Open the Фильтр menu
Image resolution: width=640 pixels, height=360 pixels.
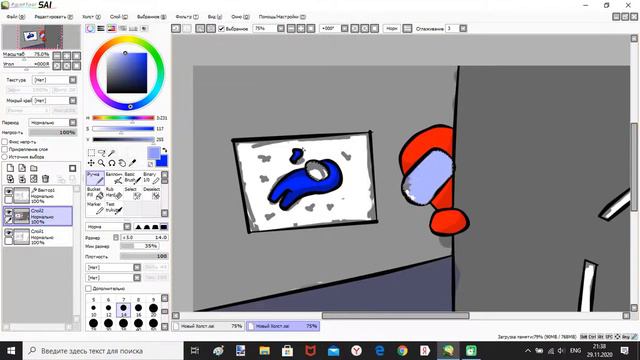point(187,17)
